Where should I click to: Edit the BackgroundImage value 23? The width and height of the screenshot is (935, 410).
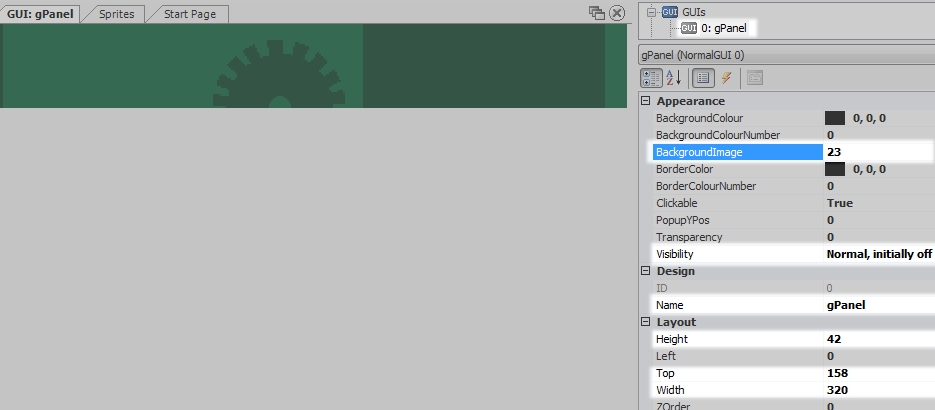(879, 152)
